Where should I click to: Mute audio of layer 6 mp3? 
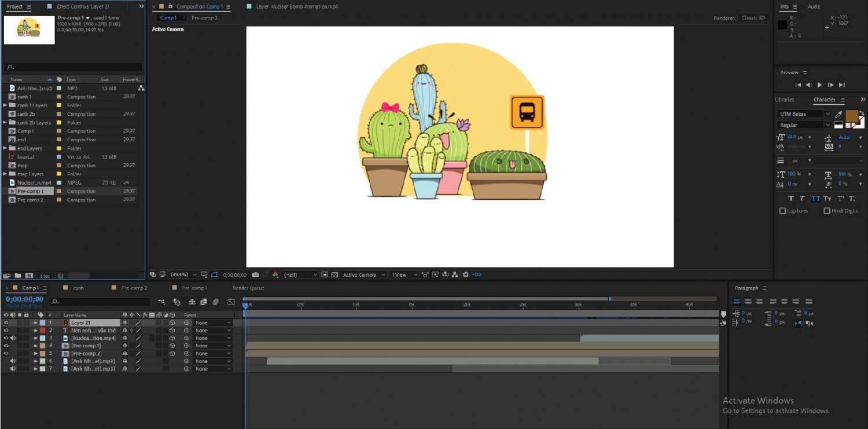[13, 361]
